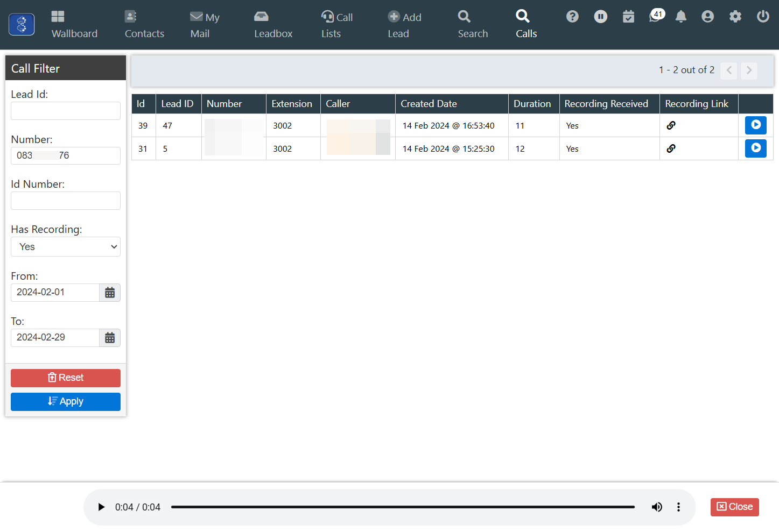
Task: Play recording for call 39
Action: coord(756,125)
